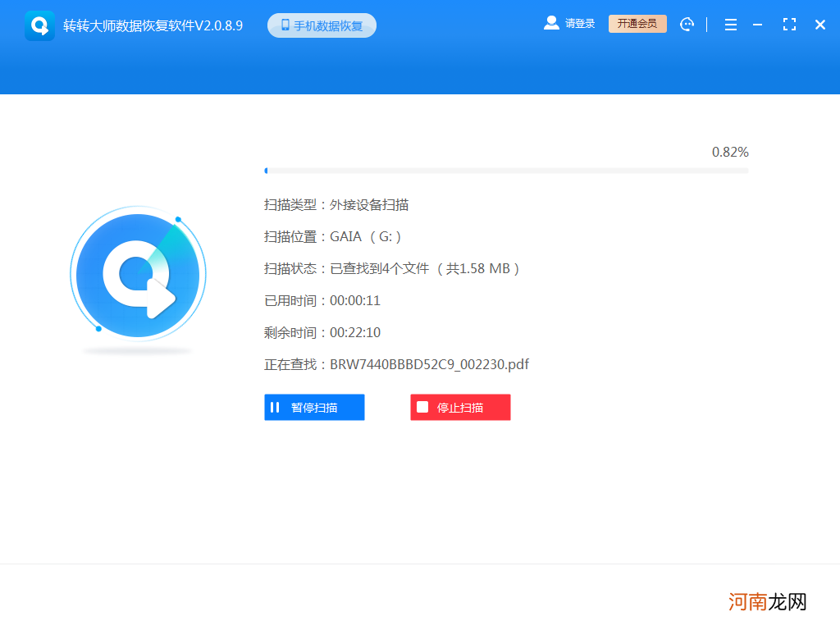Click the stop square icon inside 停止扫描 button
This screenshot has height=630, width=840.
pos(422,407)
